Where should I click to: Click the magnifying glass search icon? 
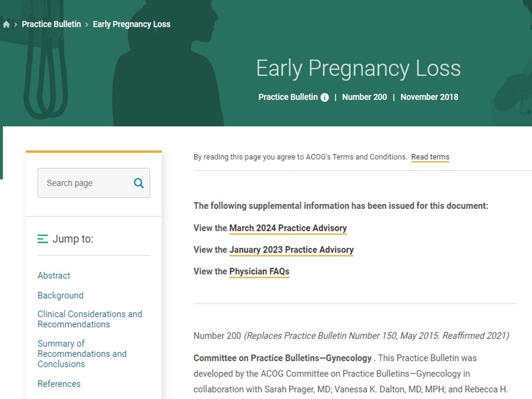[x=139, y=183]
